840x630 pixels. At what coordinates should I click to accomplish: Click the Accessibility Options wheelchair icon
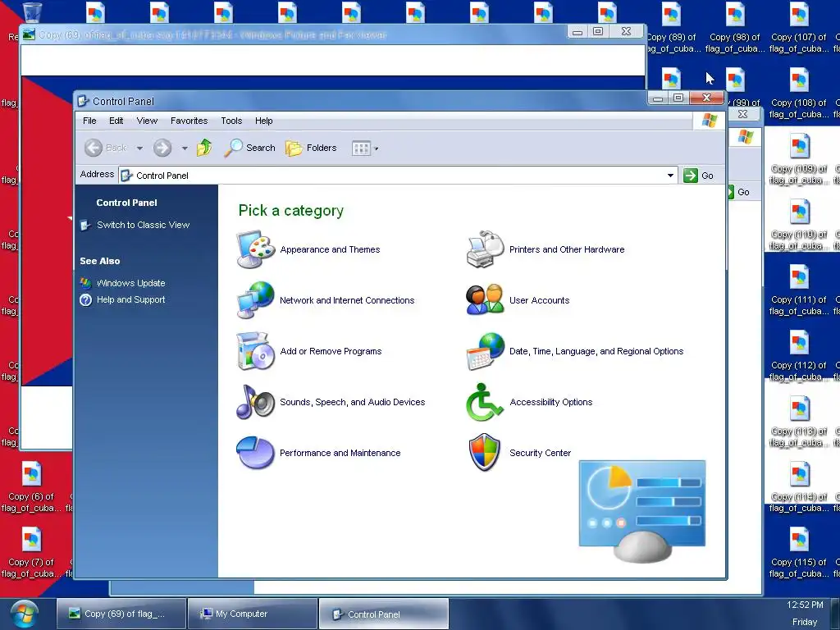[486, 402]
